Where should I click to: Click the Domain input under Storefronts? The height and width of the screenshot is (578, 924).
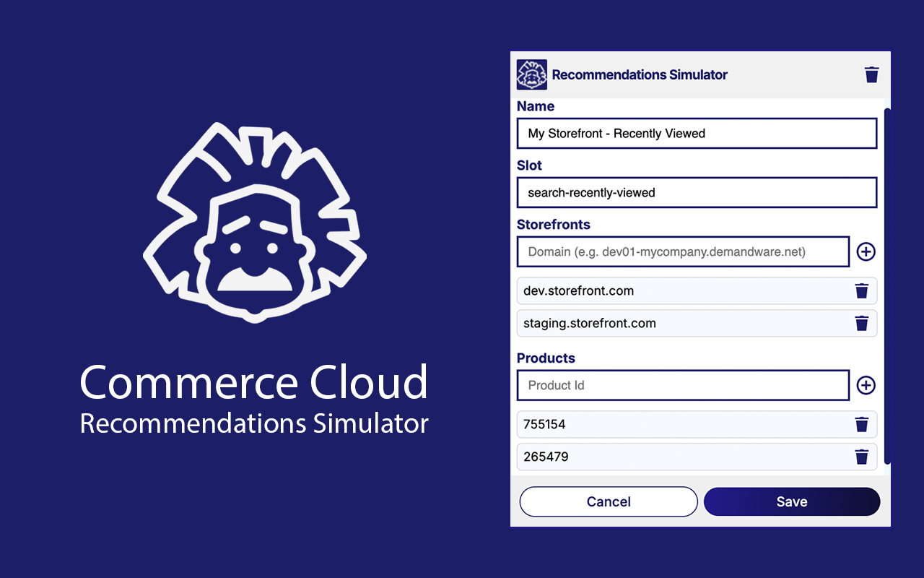click(682, 251)
